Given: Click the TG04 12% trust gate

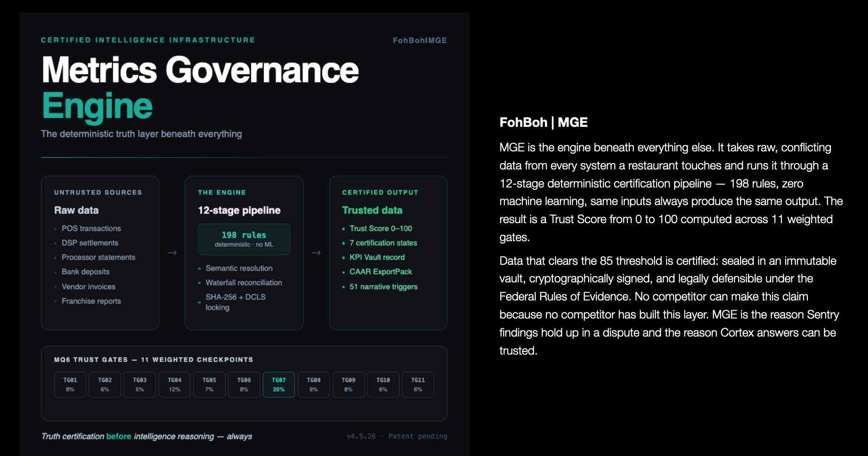Looking at the screenshot, I should [x=174, y=385].
